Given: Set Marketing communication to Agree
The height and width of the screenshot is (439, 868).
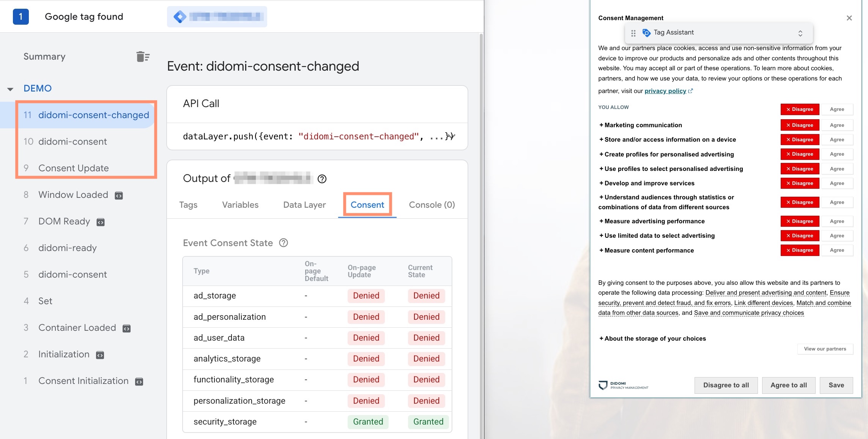Looking at the screenshot, I should click(x=837, y=125).
